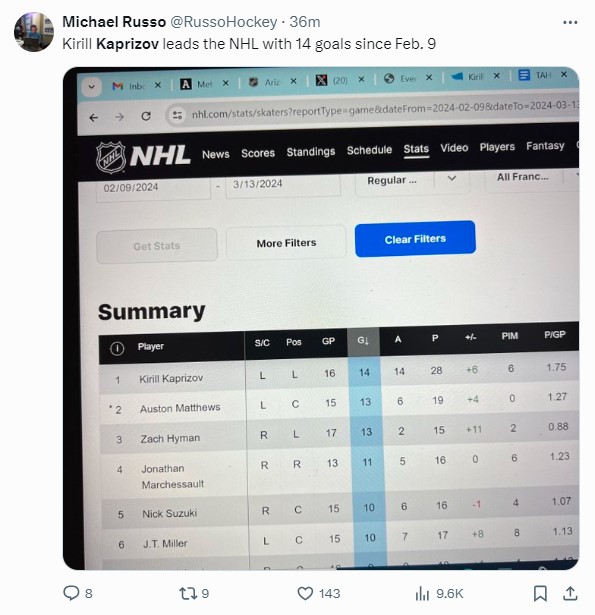595x615 pixels.
Task: Click the browser reload icon in photo
Action: pyautogui.click(x=146, y=116)
